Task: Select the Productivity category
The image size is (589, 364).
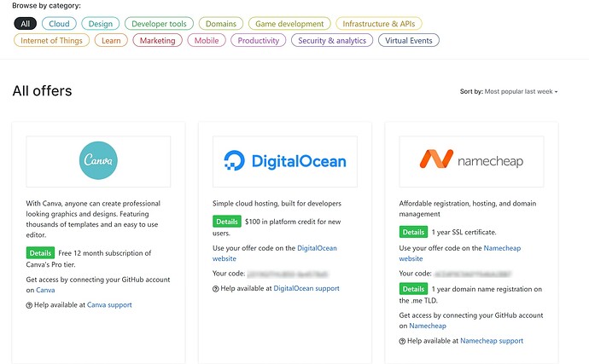Action: click(259, 41)
